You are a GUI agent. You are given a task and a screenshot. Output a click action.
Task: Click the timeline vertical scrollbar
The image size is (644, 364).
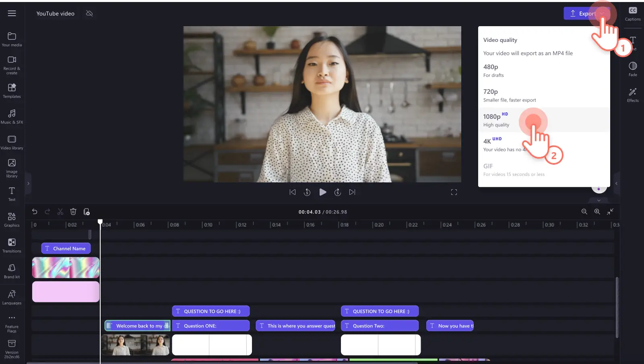tap(617, 307)
